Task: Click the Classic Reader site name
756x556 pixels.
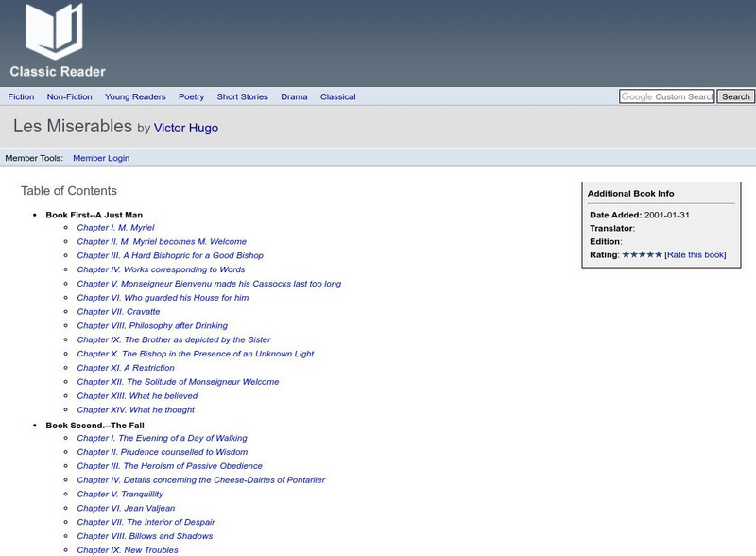Action: [x=58, y=72]
